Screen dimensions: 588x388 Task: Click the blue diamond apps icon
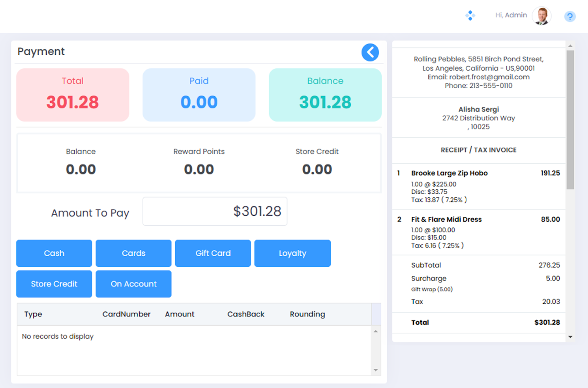pos(470,16)
